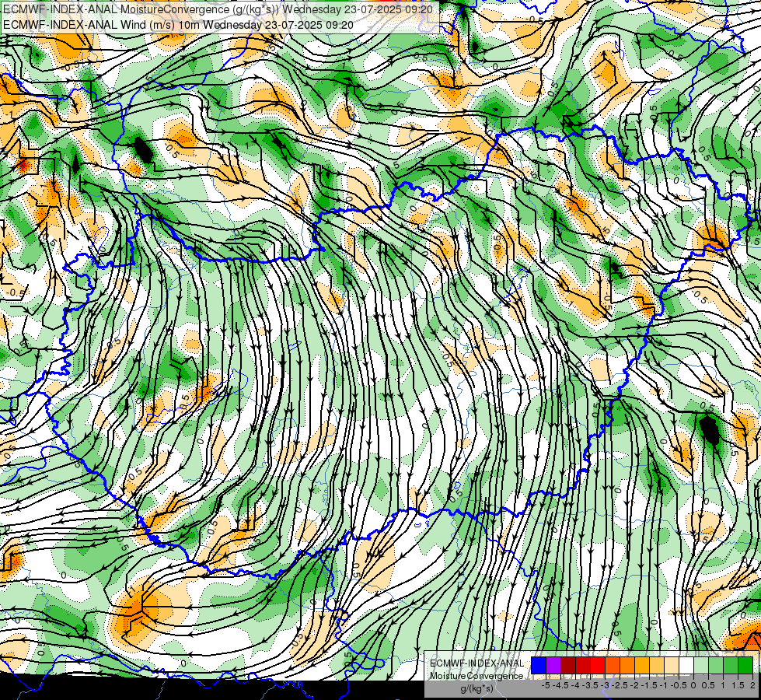Click the blue legend color swatch

click(x=539, y=665)
